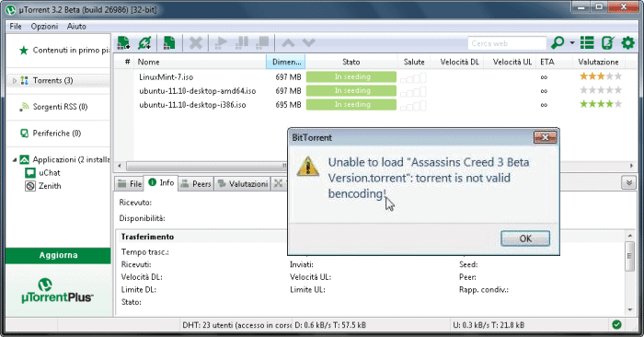Viewport: 644px width, 337px height.
Task: Click the Aggiorna upgrade button
Action: 58,255
